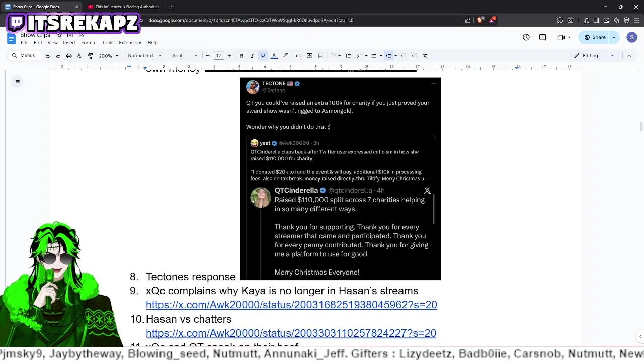Viewport: 644px width, 362px height.
Task: Expand the Share options arrow
Action: (x=614, y=37)
